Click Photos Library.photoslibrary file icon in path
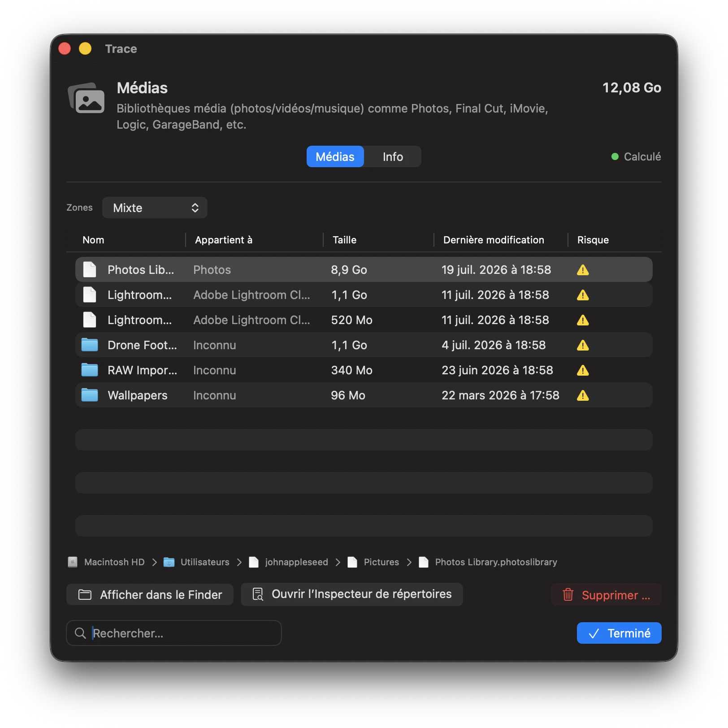This screenshot has height=728, width=728. (424, 562)
